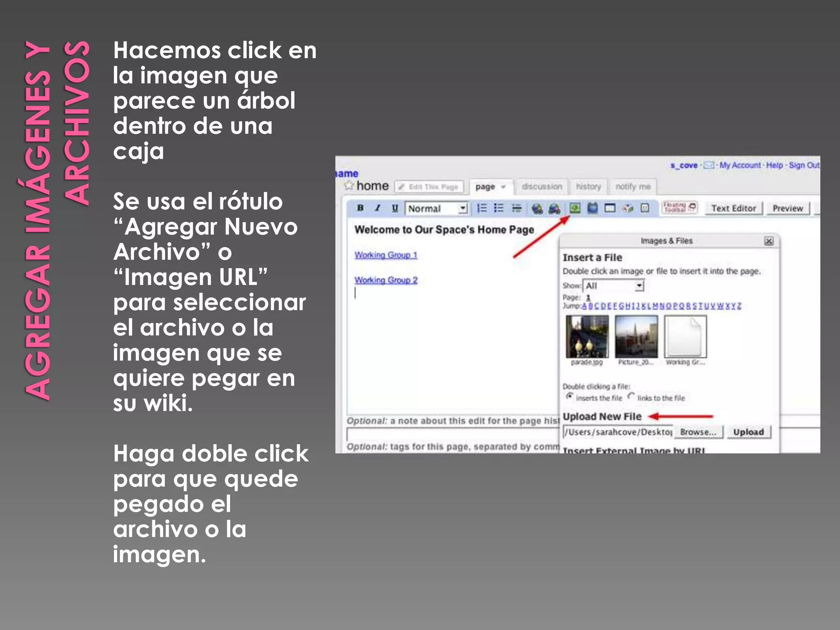Jump to files starting with Z
Viewport: 840px width, 630px height.
(739, 306)
